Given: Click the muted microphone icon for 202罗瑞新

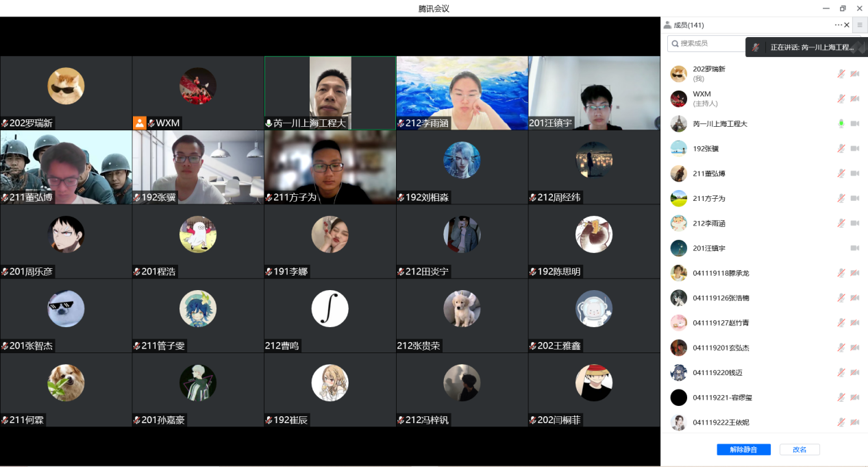Looking at the screenshot, I should (841, 74).
